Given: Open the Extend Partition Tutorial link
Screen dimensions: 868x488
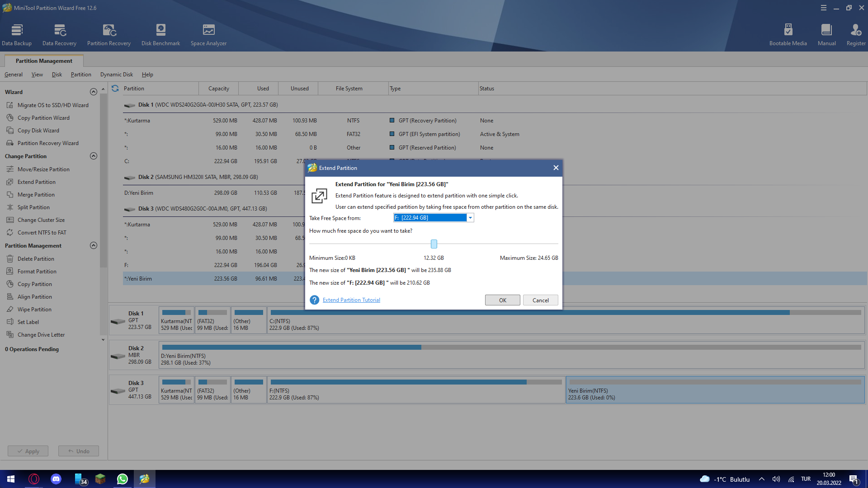Looking at the screenshot, I should click(x=351, y=300).
